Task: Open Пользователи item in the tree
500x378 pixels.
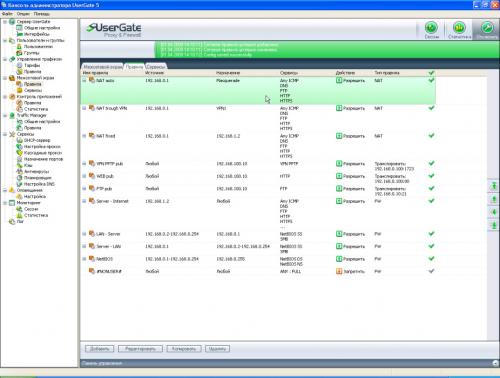Action: 38,47
